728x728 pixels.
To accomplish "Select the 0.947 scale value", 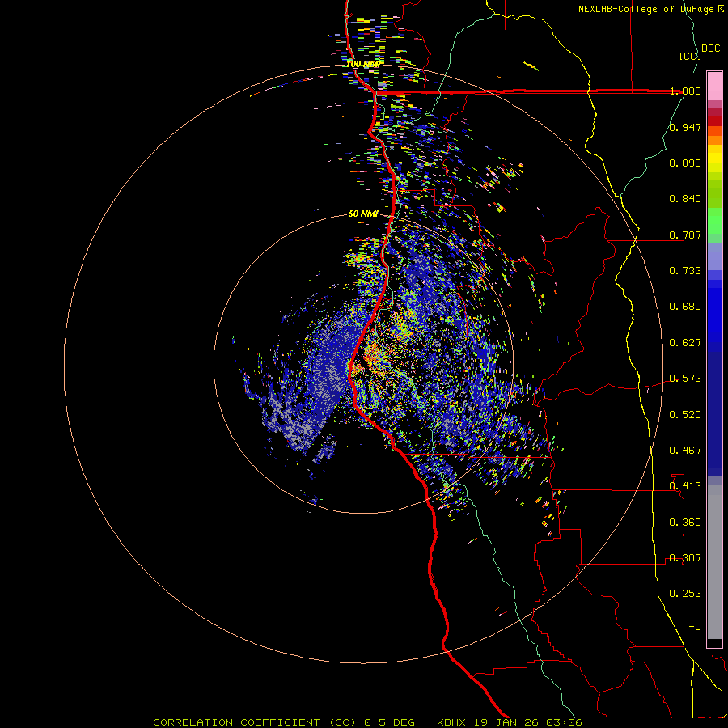I will coord(685,127).
